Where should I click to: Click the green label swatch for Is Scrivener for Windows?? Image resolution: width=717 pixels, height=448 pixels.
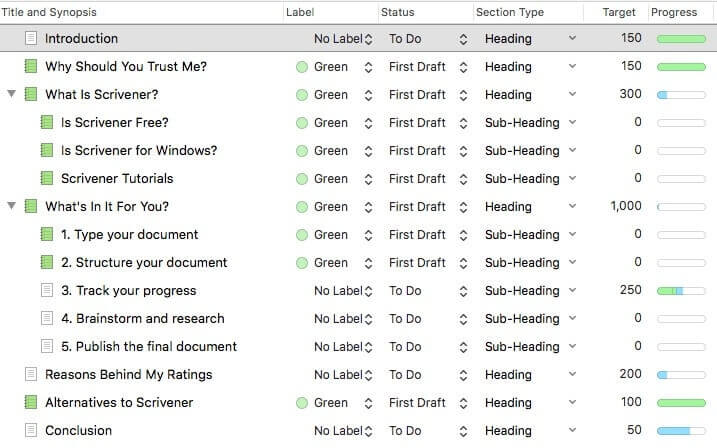pos(302,151)
